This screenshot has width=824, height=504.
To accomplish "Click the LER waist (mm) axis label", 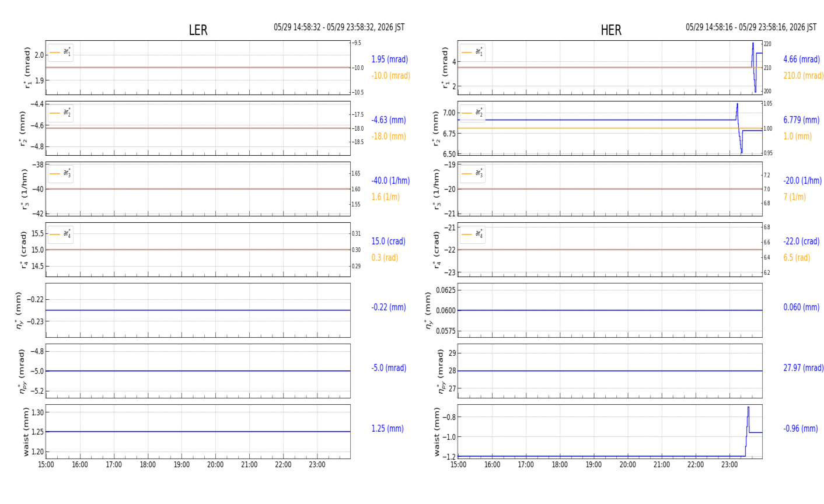I will point(25,432).
